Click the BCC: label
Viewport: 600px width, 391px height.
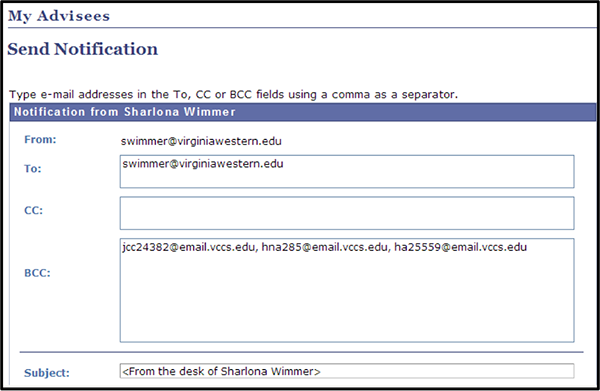[37, 273]
